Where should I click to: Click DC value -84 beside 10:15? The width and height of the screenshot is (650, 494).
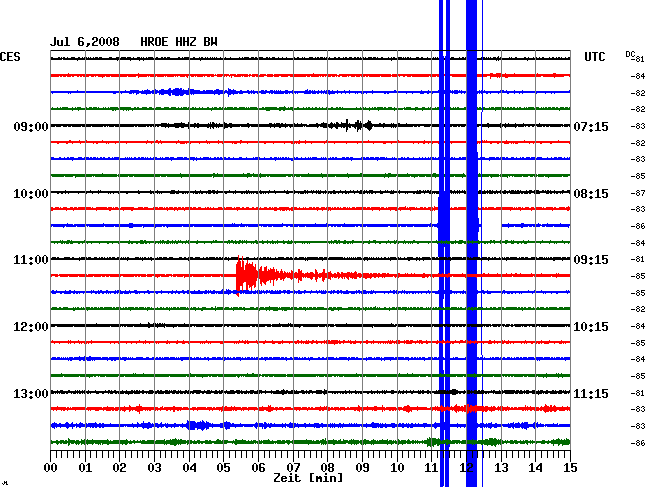pyautogui.click(x=638, y=326)
